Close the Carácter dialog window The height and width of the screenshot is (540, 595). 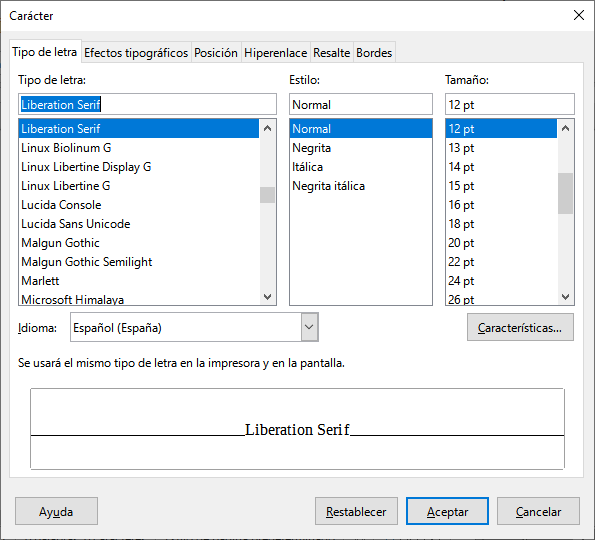click(x=579, y=15)
